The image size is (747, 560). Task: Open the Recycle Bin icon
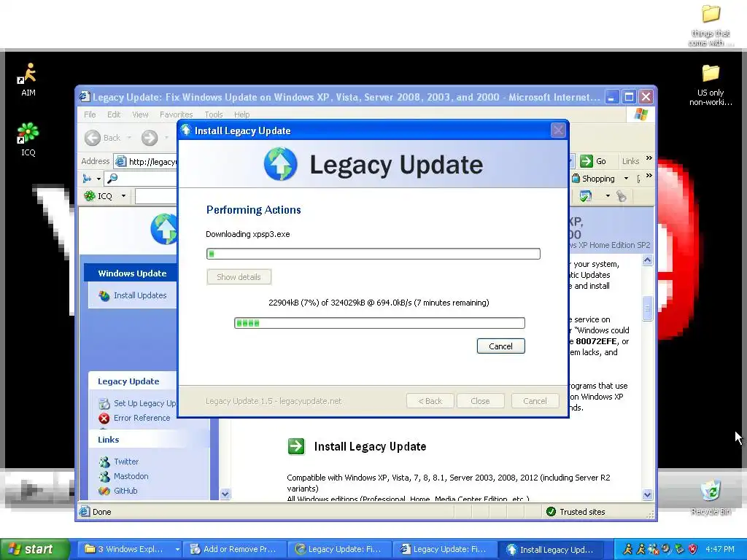(x=711, y=498)
